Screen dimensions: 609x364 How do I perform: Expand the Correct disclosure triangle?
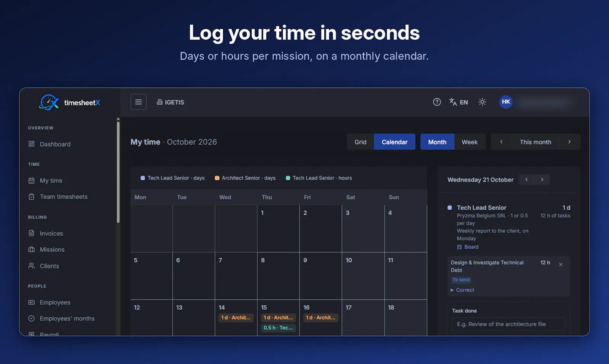462,290
